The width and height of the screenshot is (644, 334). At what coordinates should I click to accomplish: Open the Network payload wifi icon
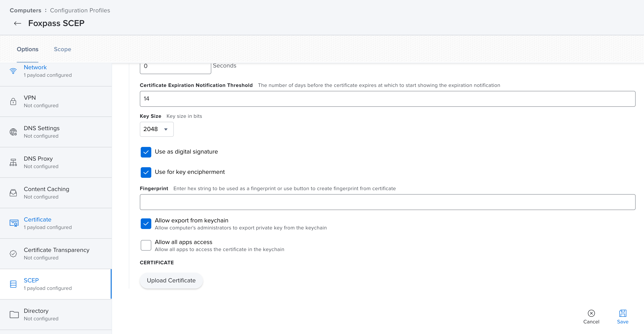click(x=13, y=71)
